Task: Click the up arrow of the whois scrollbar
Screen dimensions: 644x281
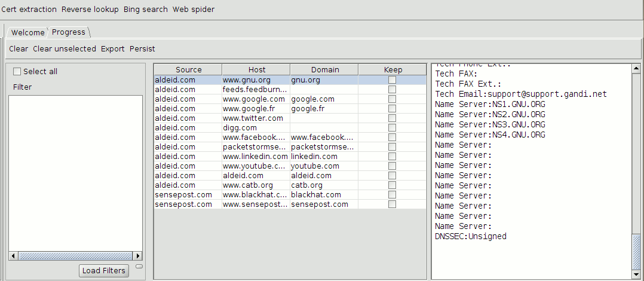Action: (x=636, y=69)
